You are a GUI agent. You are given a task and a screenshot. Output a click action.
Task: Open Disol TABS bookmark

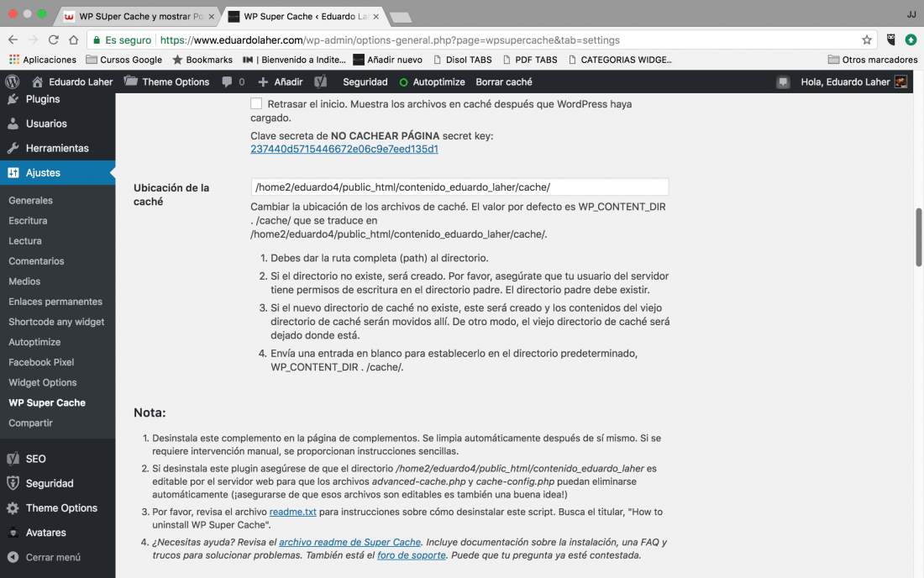click(x=462, y=60)
